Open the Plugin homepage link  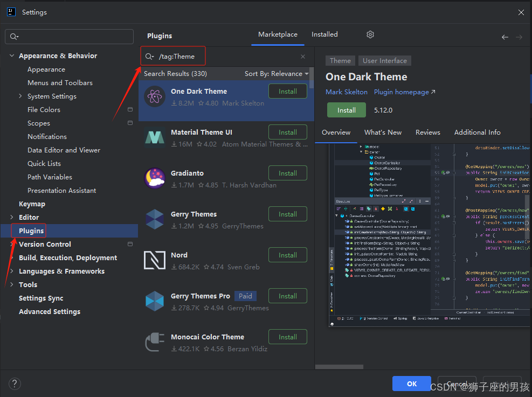[x=404, y=92]
